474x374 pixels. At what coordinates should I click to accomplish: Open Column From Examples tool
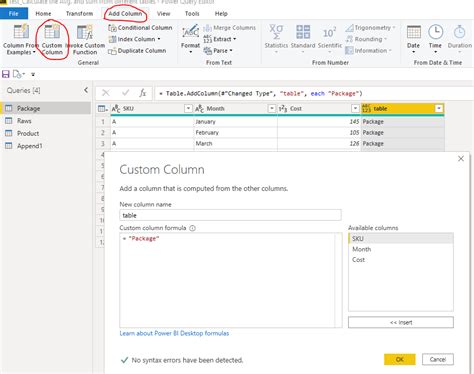(20, 39)
